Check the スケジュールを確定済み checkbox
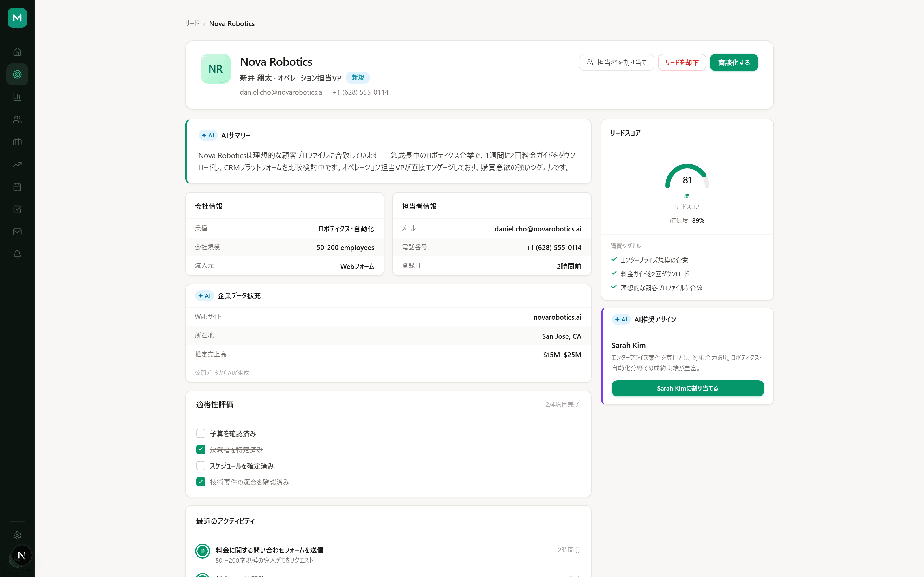 [201, 466]
